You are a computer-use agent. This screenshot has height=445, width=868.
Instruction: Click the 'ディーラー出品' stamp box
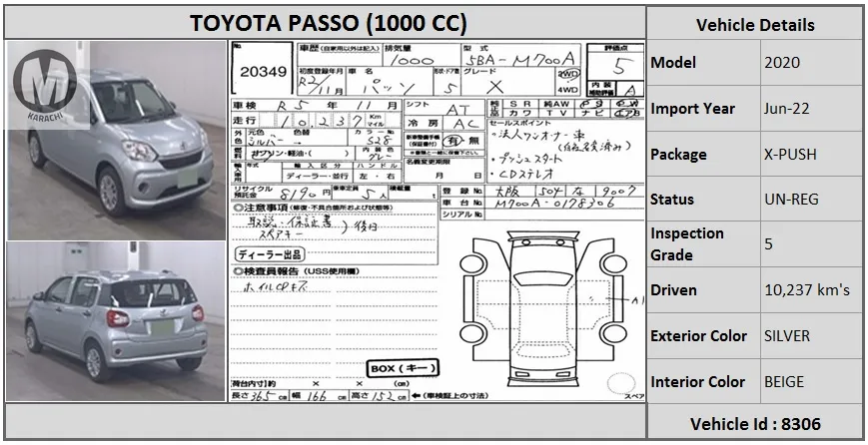point(270,254)
